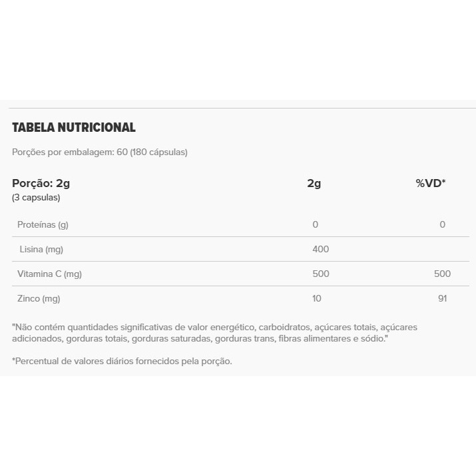Click the Proteínas %VD value
Screen dimensions: 476x476
pos(442,224)
